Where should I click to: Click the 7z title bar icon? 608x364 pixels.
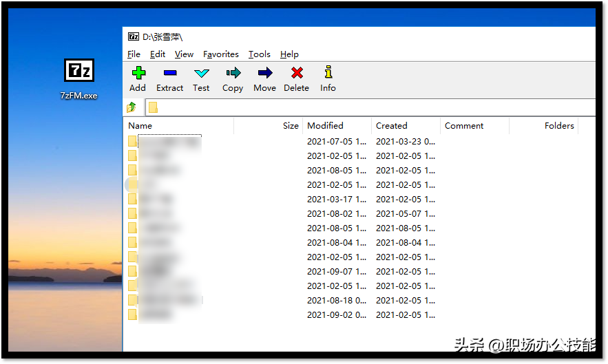click(134, 36)
